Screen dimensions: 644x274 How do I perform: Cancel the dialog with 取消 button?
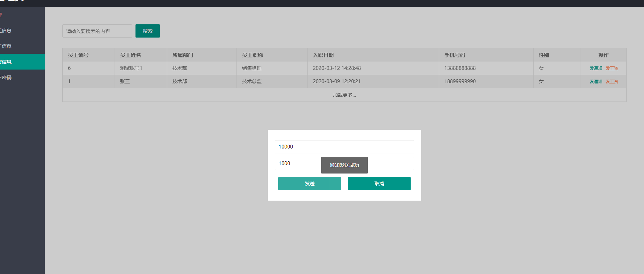(x=379, y=184)
